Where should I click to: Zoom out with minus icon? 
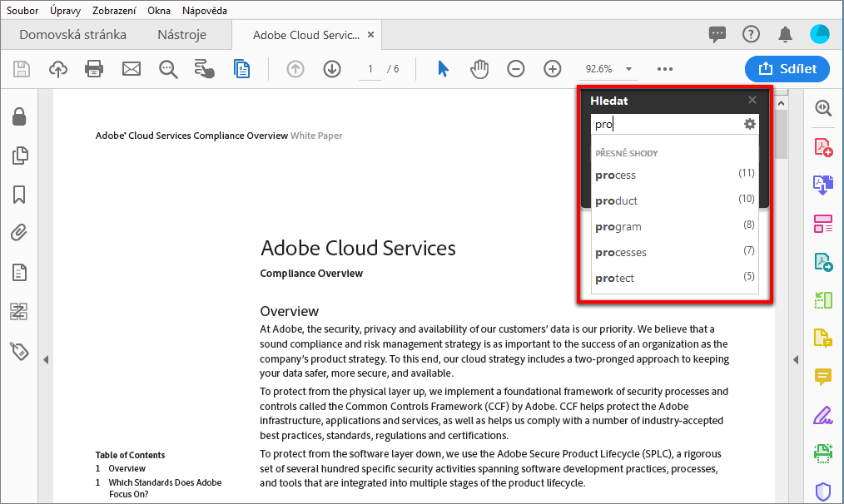516,69
